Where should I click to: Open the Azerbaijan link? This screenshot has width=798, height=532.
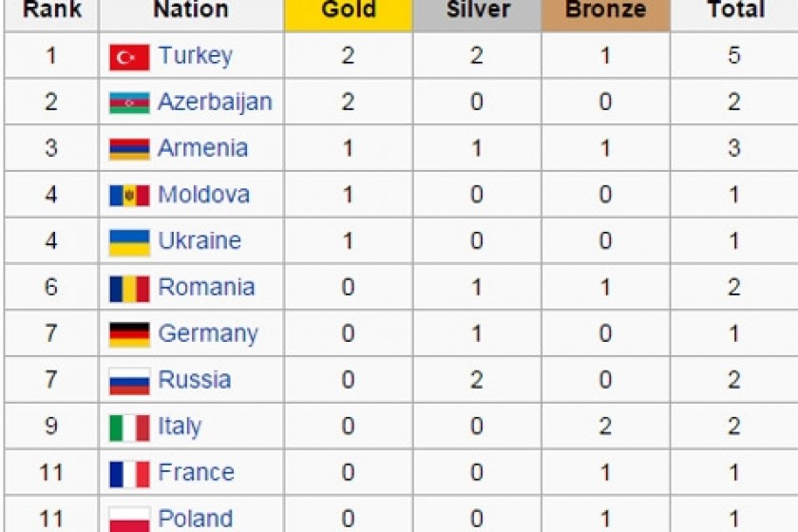click(215, 102)
